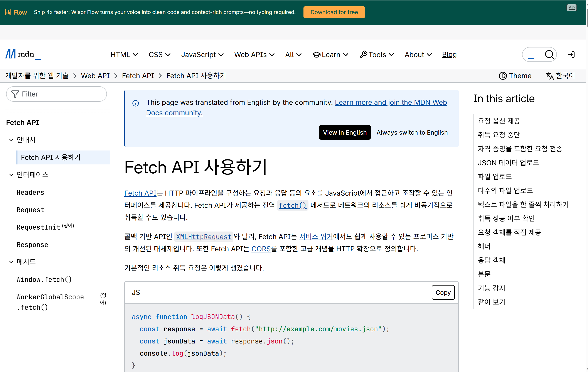The image size is (588, 372).
Task: Open the XMLHttpRequest link
Action: click(204, 237)
